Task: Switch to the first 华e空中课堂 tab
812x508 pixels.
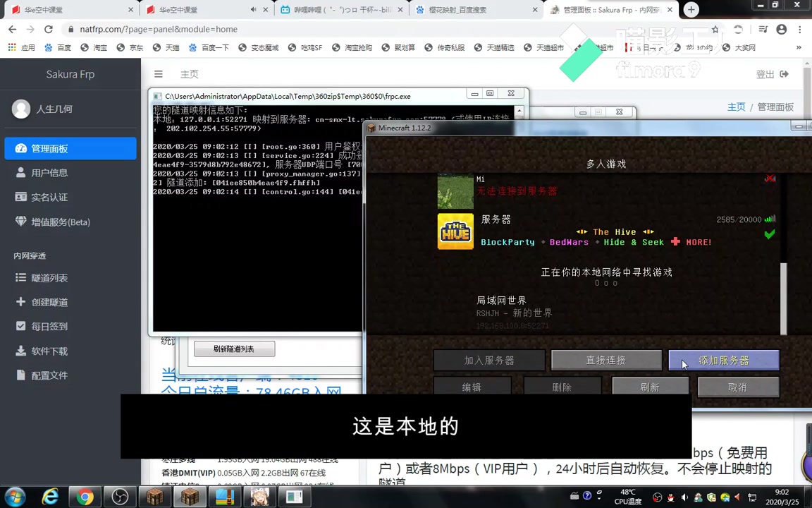Action: pyautogui.click(x=71, y=9)
